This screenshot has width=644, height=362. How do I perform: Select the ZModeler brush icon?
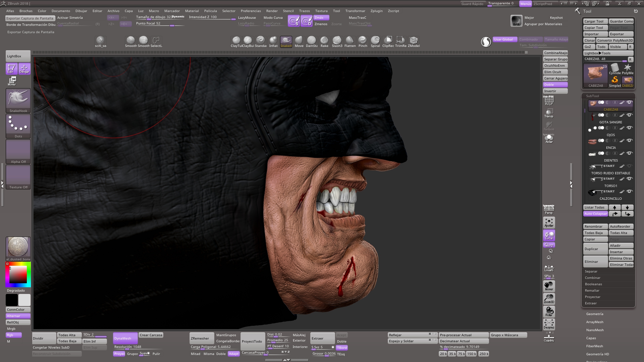coord(414,42)
